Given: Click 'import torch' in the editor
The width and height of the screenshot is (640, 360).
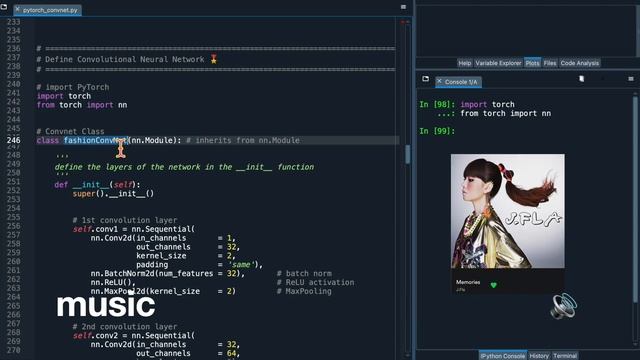Looking at the screenshot, I should [x=64, y=96].
